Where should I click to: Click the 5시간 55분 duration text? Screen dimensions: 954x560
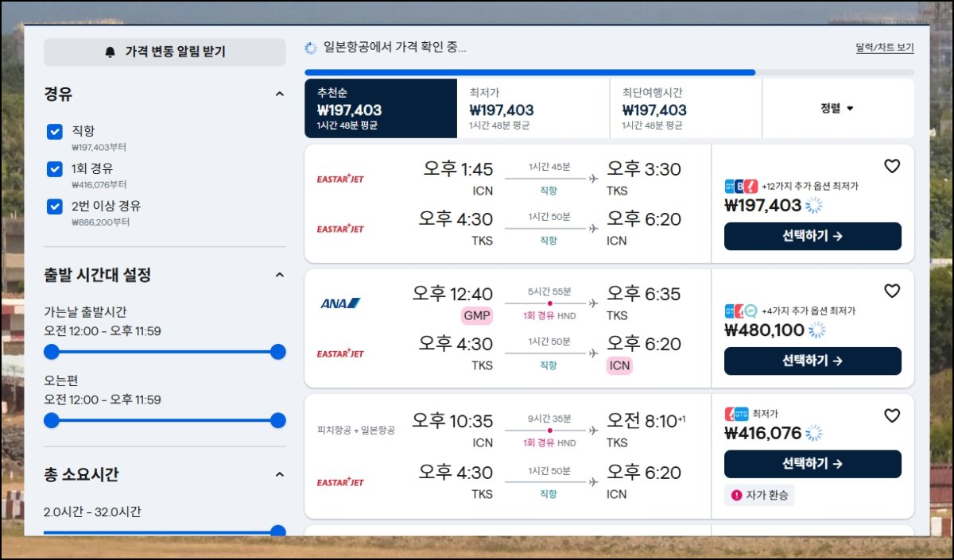point(549,291)
